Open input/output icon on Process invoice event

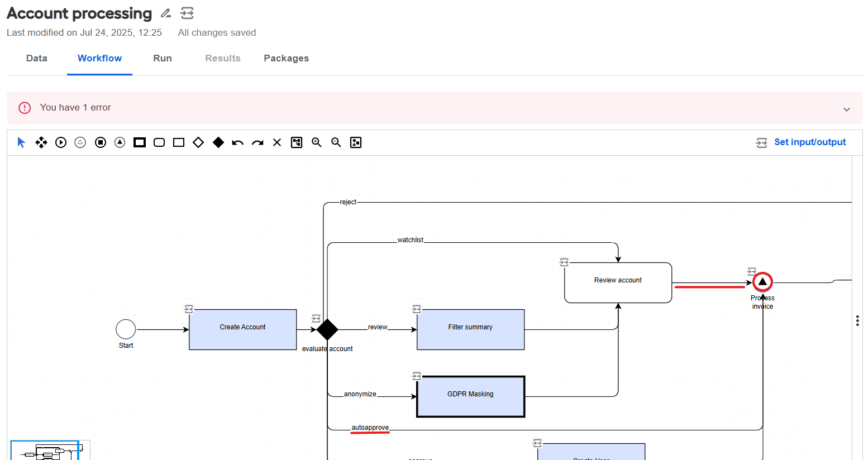[752, 271]
